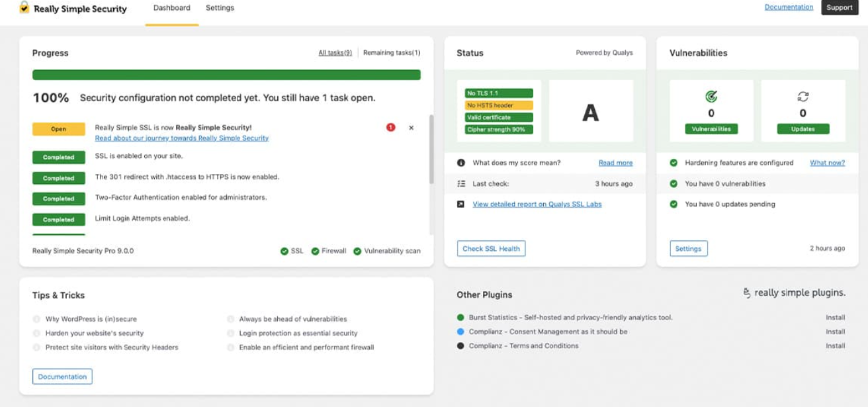Switch to the Dashboard tab
The width and height of the screenshot is (868, 407).
click(172, 8)
